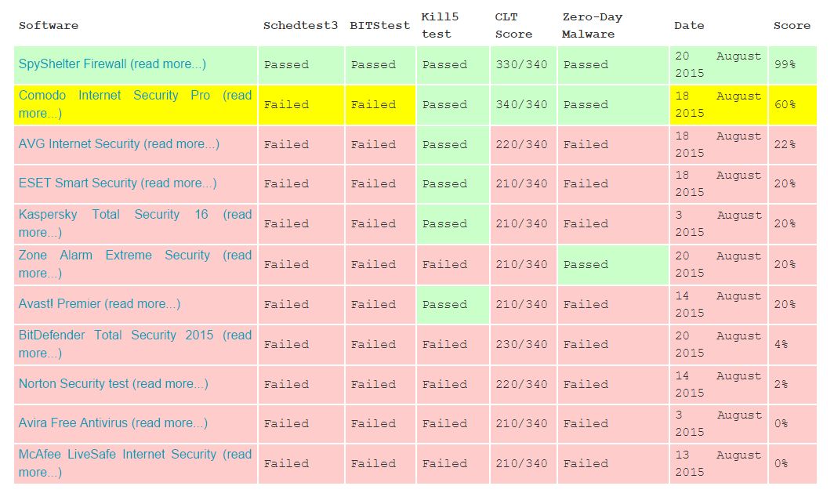
Task: Click McAfee LiveSafe Internet Security link
Action: [118, 455]
